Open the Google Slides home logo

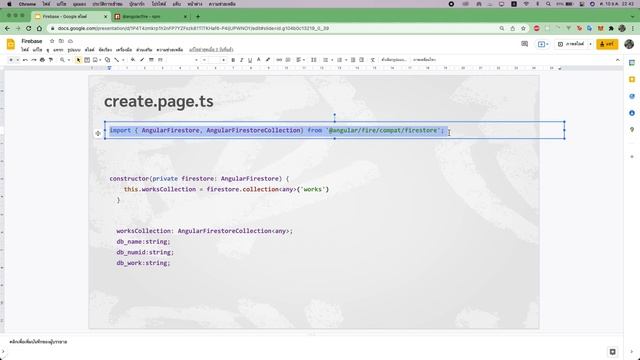pos(11,44)
